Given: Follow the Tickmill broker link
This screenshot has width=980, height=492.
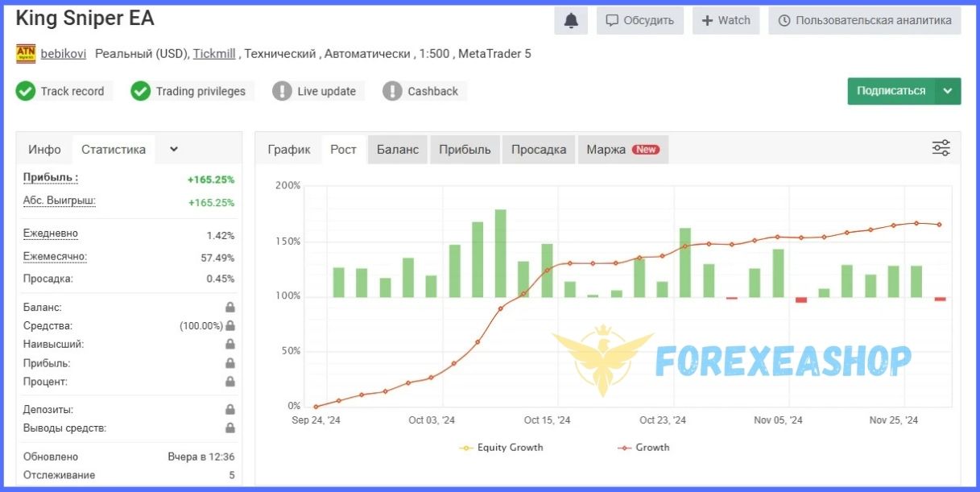Looking at the screenshot, I should coord(214,54).
